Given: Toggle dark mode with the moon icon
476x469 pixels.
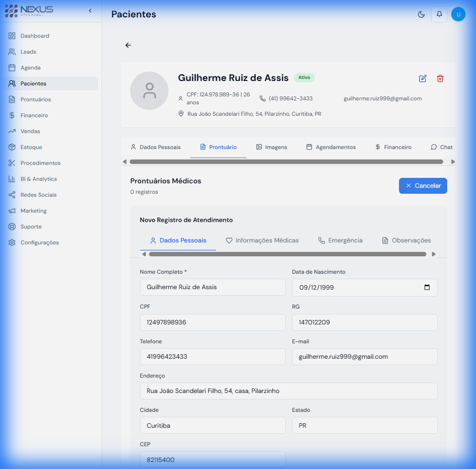Looking at the screenshot, I should tap(421, 14).
